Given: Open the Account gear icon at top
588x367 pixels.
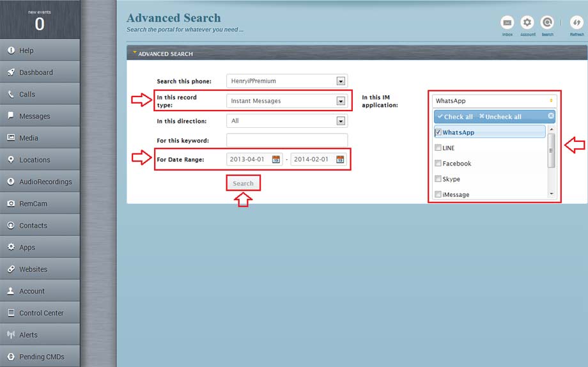Looking at the screenshot, I should tap(527, 23).
